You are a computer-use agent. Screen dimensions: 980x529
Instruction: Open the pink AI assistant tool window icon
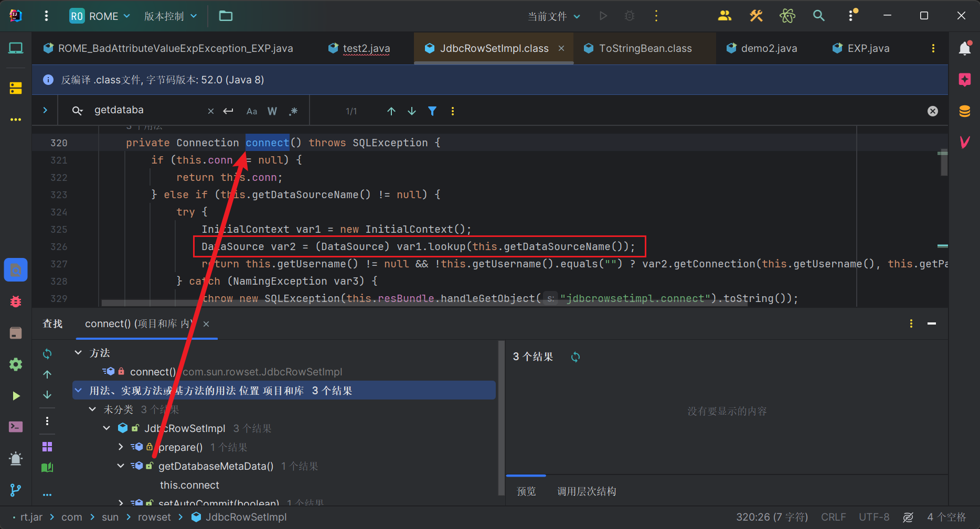click(965, 80)
